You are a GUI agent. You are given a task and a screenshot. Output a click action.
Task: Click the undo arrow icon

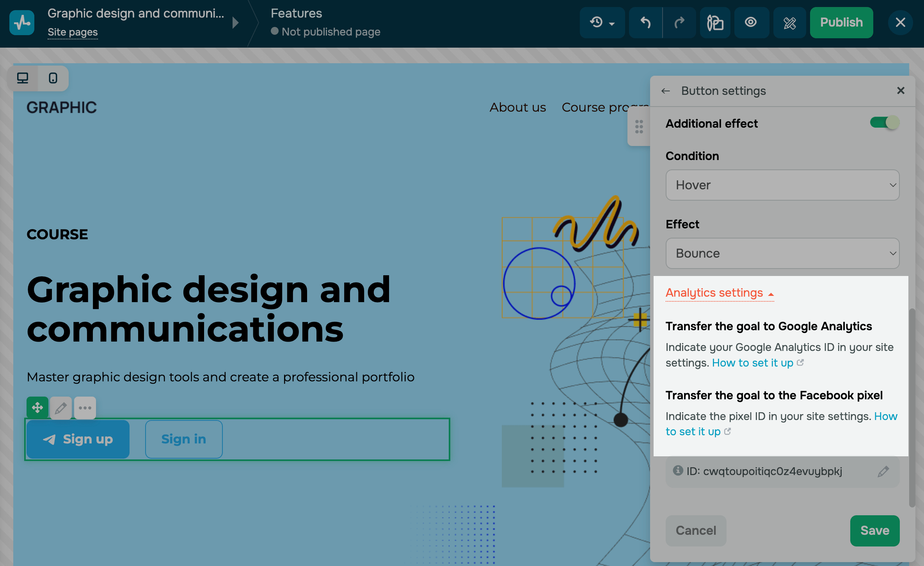(x=646, y=23)
